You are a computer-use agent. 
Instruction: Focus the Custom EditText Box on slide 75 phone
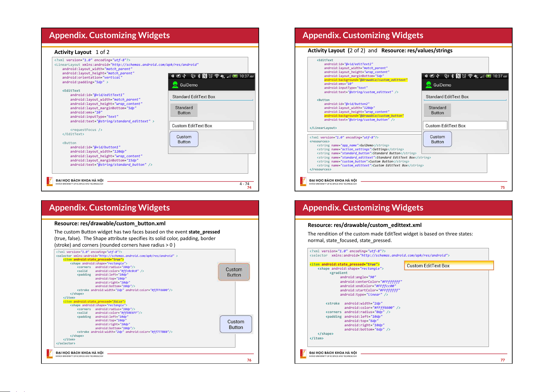pyautogui.click(x=465, y=126)
